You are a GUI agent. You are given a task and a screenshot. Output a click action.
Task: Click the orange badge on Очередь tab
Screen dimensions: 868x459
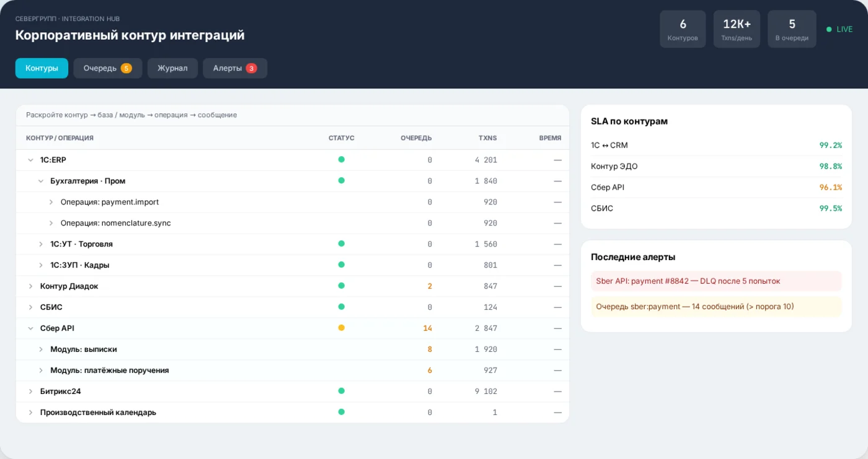coord(126,68)
